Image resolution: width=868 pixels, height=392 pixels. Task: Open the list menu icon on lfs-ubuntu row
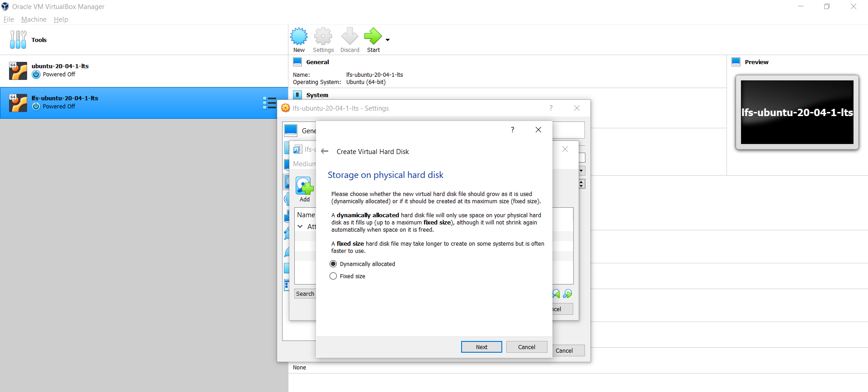pos(269,103)
